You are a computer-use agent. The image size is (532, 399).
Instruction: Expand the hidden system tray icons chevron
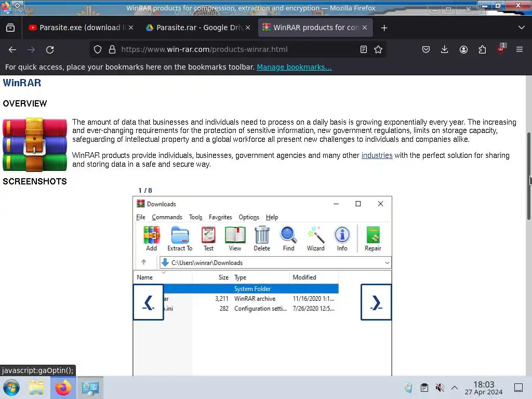coord(455,388)
